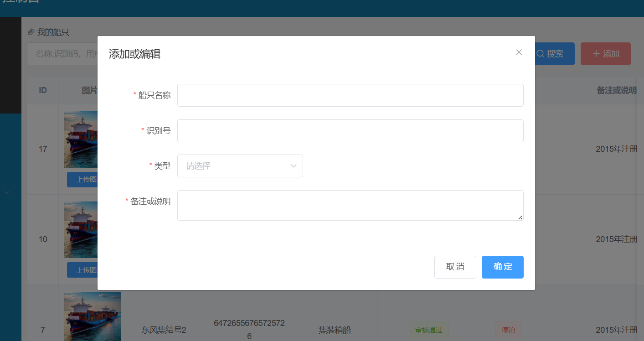Click the 2015年注册 note in row 10
The width and height of the screenshot is (644, 341).
(616, 239)
